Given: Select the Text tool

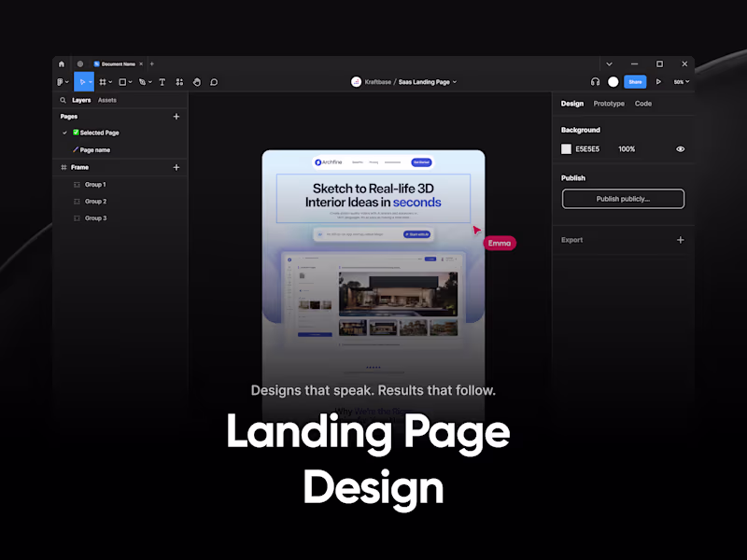Looking at the screenshot, I should [162, 82].
